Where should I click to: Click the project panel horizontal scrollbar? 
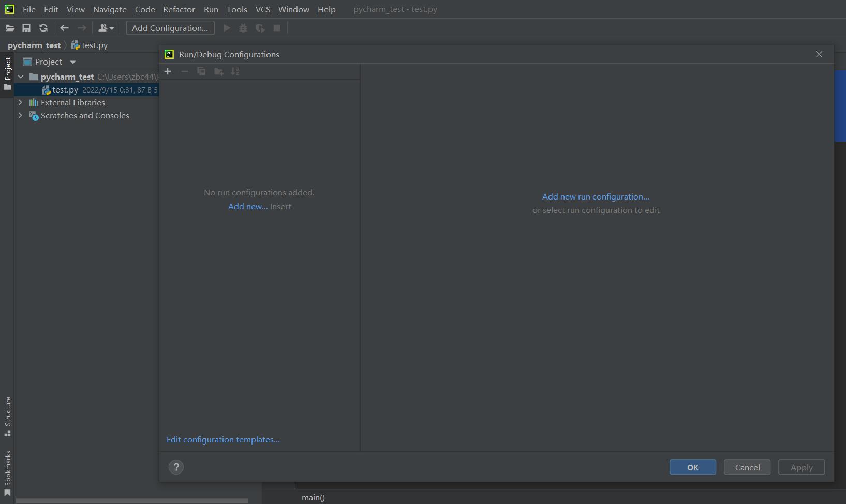[x=132, y=500]
